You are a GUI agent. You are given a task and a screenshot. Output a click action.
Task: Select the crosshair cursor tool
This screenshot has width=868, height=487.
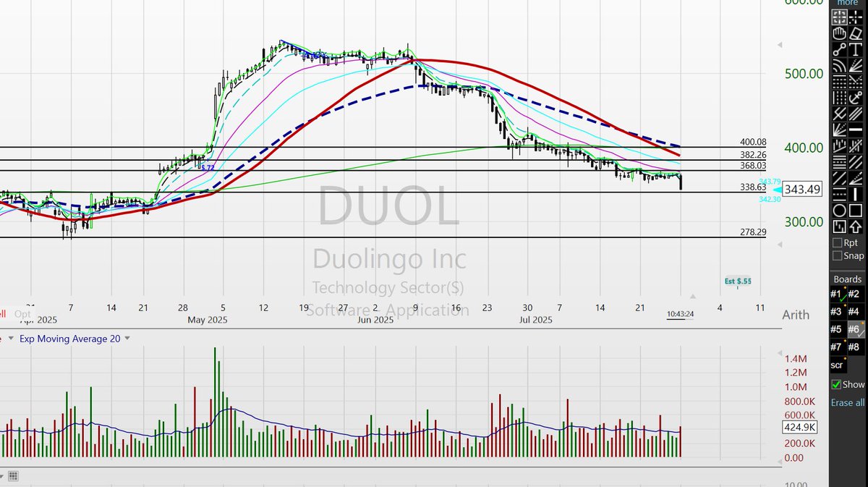[856, 17]
